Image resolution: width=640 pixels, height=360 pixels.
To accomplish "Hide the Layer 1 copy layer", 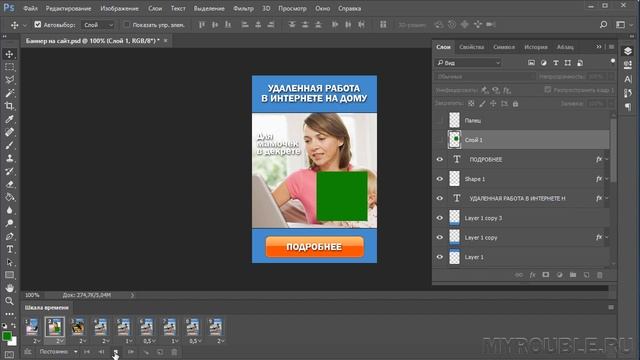I will [440, 238].
